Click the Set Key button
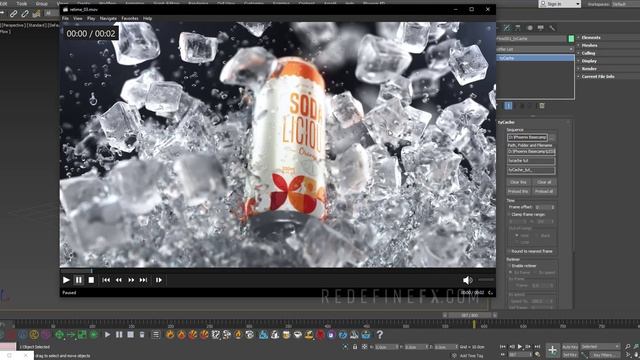The width and height of the screenshot is (640, 360). [x=570, y=355]
